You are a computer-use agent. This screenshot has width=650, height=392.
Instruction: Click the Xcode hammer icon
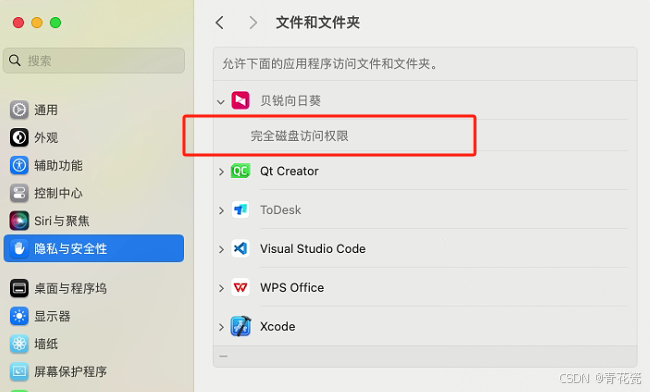240,327
